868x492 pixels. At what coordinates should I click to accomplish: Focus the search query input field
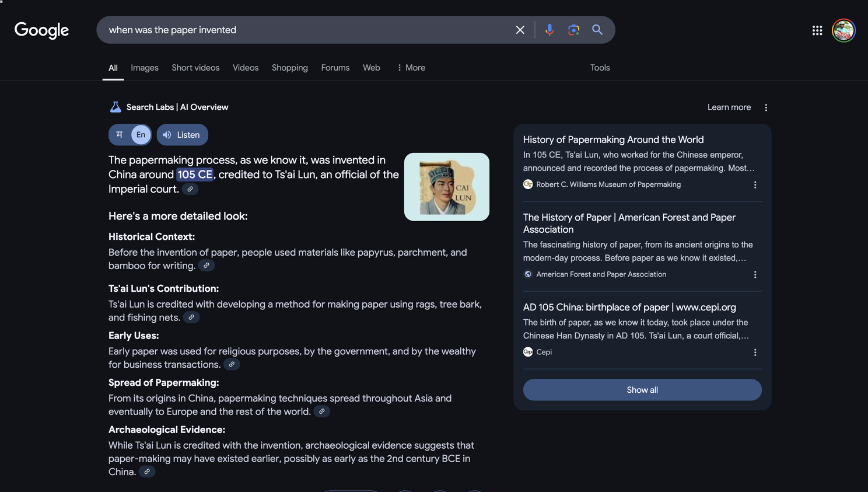click(306, 30)
